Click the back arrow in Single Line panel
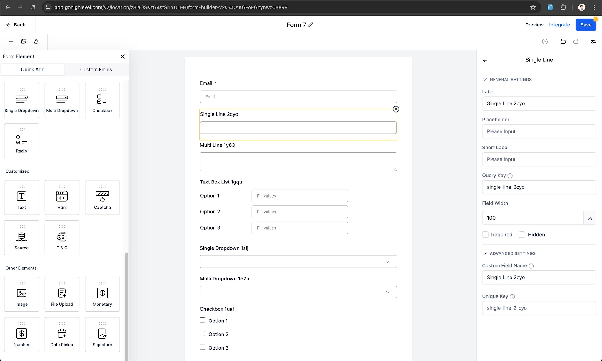The height and width of the screenshot is (361, 602). (x=485, y=60)
